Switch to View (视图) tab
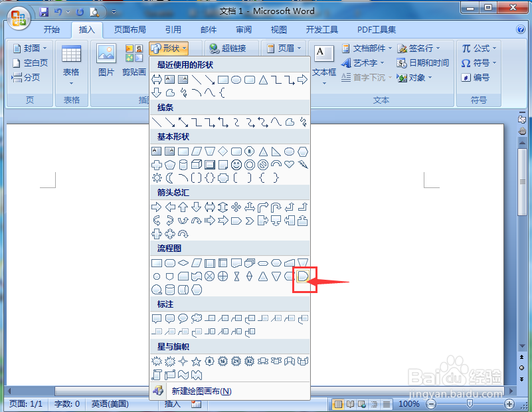Viewport: 532px width, 412px height. tap(278, 30)
